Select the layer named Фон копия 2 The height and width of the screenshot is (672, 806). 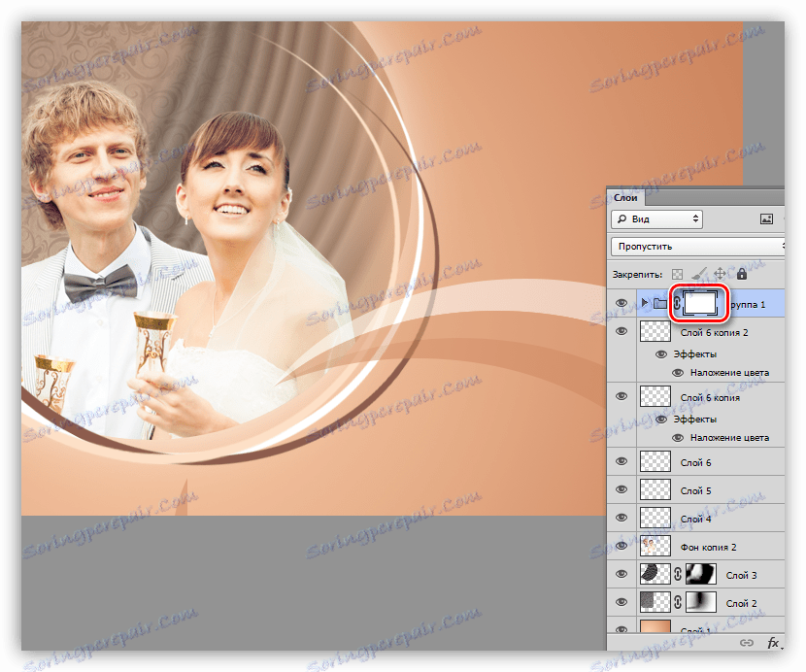tap(708, 547)
